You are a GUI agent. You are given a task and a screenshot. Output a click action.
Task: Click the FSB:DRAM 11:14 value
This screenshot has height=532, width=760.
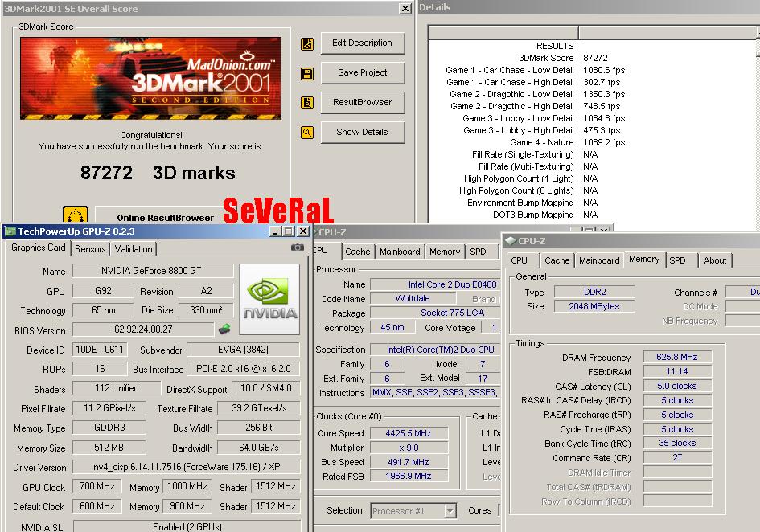pyautogui.click(x=677, y=371)
